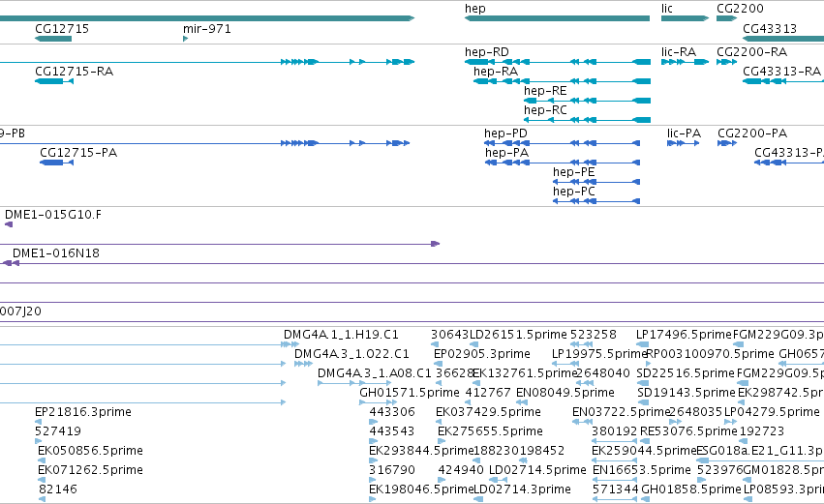Click feature 2648040
The height and width of the screenshot is (504, 824).
603,373
